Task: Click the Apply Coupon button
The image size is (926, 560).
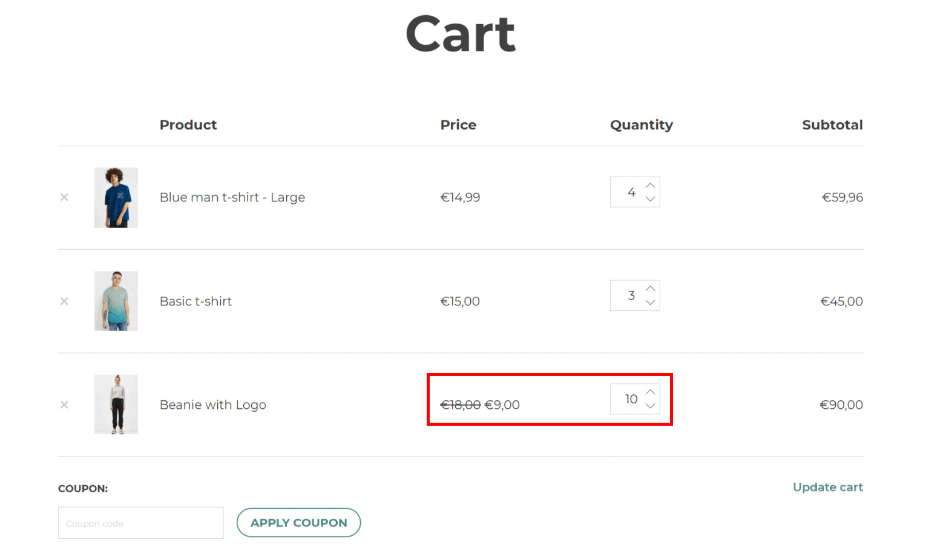Action: pyautogui.click(x=298, y=523)
